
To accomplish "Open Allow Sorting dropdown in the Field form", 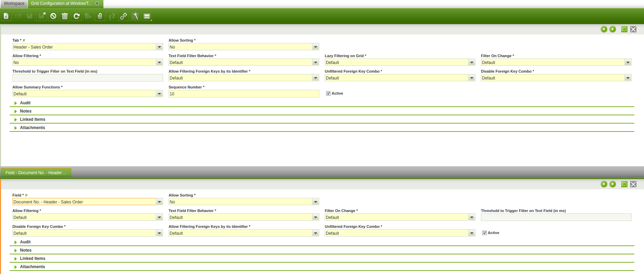I will (x=315, y=202).
